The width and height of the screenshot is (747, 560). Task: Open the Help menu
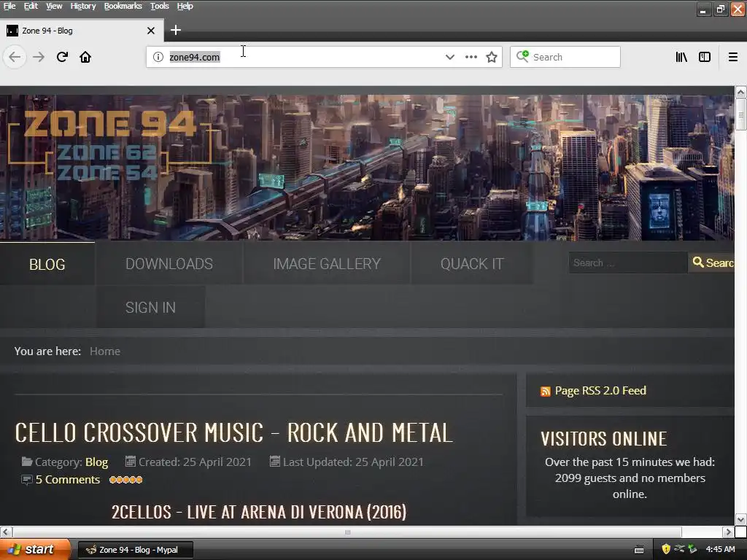pos(185,6)
